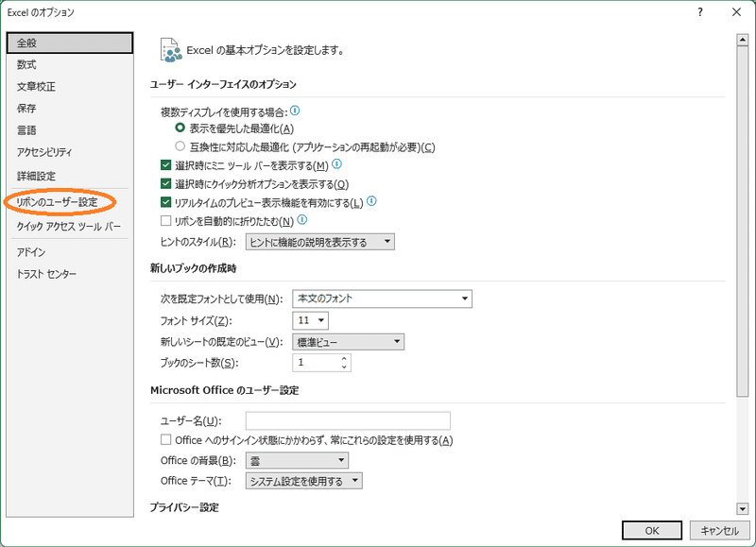
Task: Open 新しいシートの既定のビュー dropdown
Action: point(348,342)
